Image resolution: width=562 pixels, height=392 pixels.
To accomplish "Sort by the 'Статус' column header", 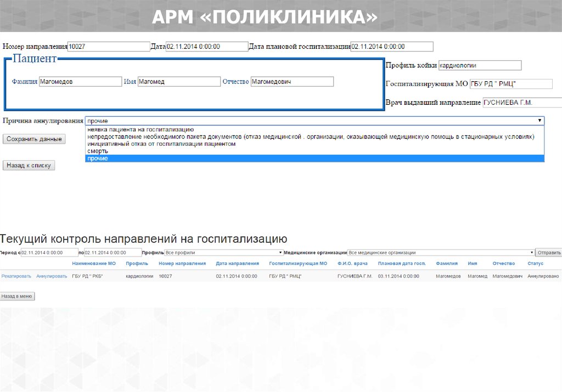I will coord(535,264).
